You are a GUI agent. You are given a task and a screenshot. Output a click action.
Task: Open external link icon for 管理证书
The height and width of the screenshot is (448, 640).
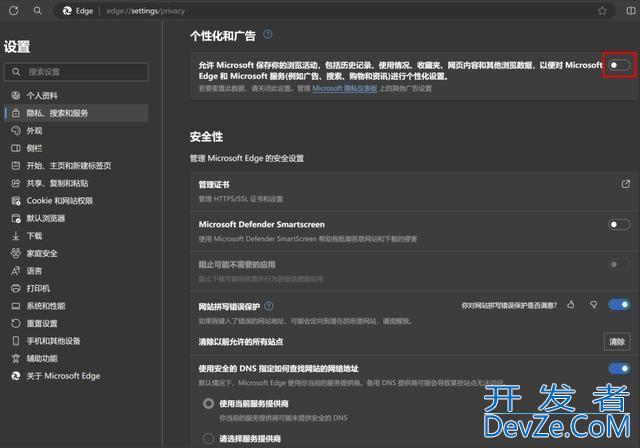point(625,184)
